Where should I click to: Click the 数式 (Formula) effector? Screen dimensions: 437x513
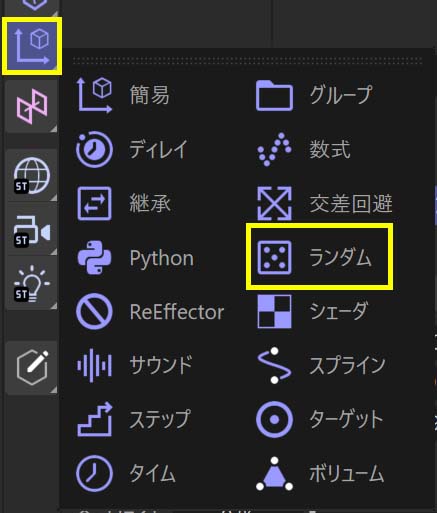pyautogui.click(x=304, y=149)
